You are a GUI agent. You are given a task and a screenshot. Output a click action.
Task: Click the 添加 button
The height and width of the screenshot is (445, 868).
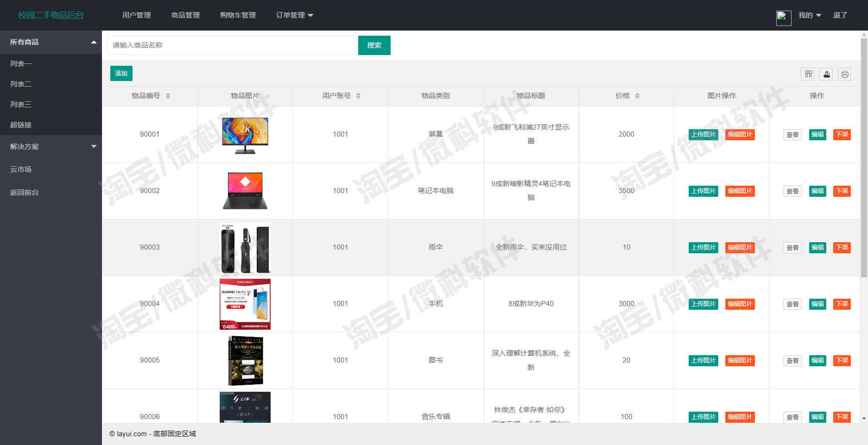coord(121,74)
